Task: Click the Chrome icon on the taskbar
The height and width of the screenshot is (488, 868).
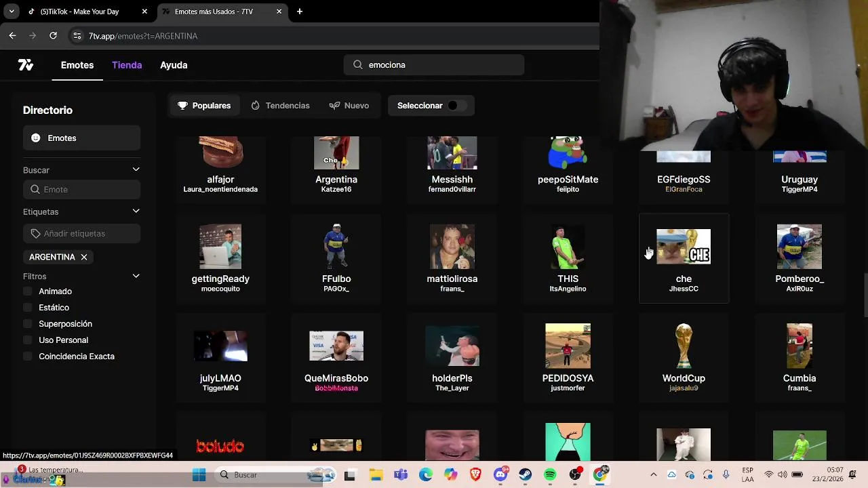Action: (601, 475)
